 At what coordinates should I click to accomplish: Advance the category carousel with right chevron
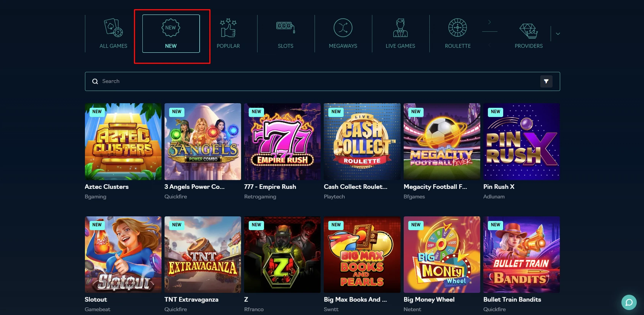click(x=489, y=22)
